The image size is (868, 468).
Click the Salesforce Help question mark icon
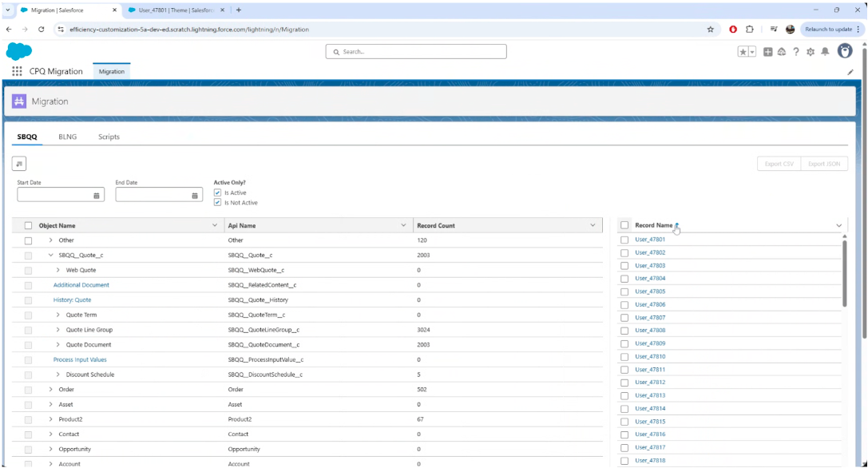795,52
